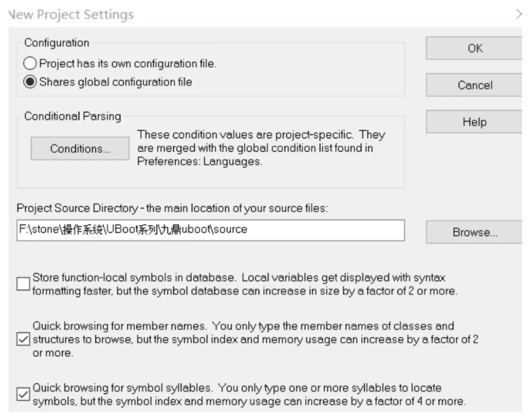Select 'Project has its own configuration file' radio
The image size is (532, 416).
(31, 64)
